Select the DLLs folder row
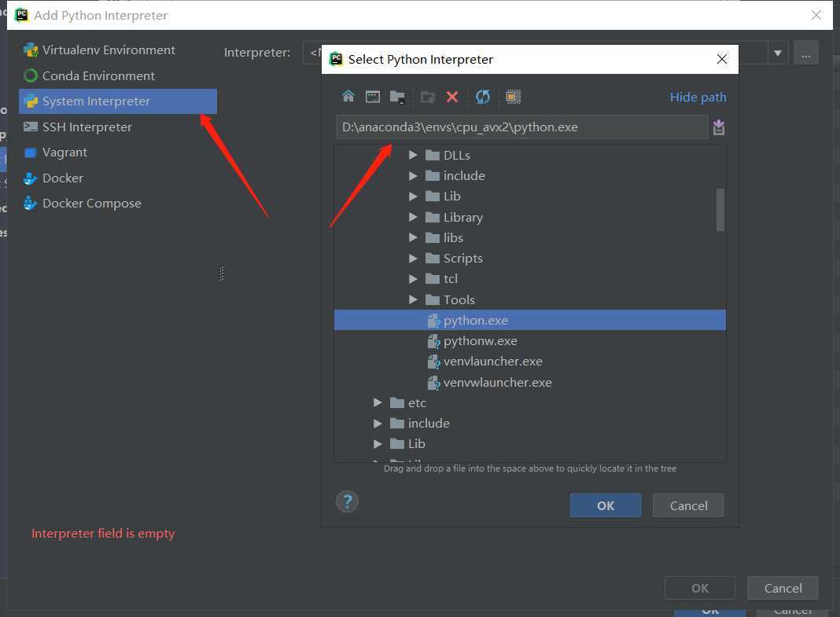The height and width of the screenshot is (617, 840). coord(530,155)
